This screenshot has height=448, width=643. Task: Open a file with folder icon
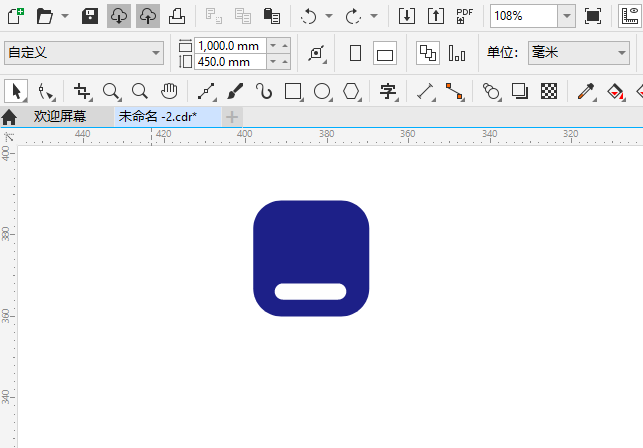pos(45,16)
